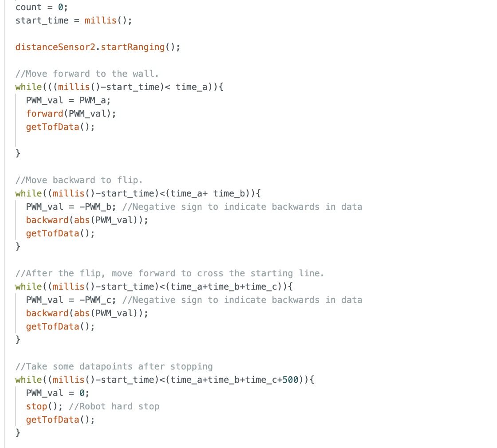Click the PWM_val = -PWM_c assignment

tap(71, 300)
